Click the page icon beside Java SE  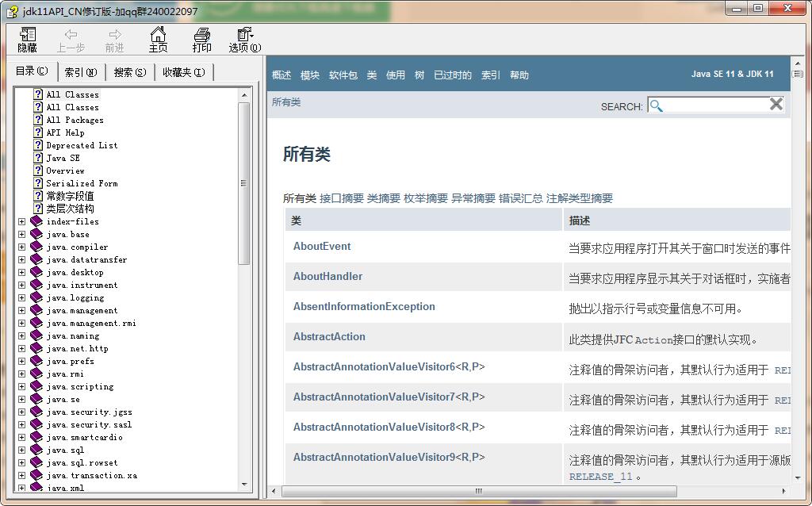click(38, 158)
